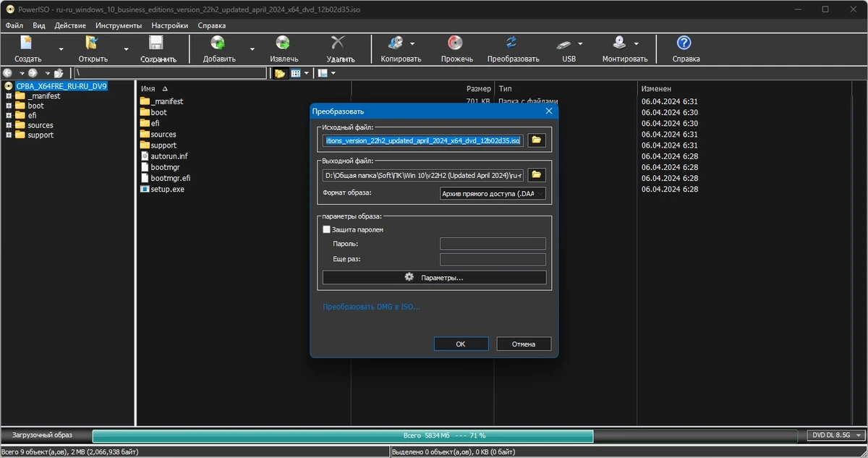Confirm the dialog with OK
Screen dimensions: 868x458
[x=461, y=344]
